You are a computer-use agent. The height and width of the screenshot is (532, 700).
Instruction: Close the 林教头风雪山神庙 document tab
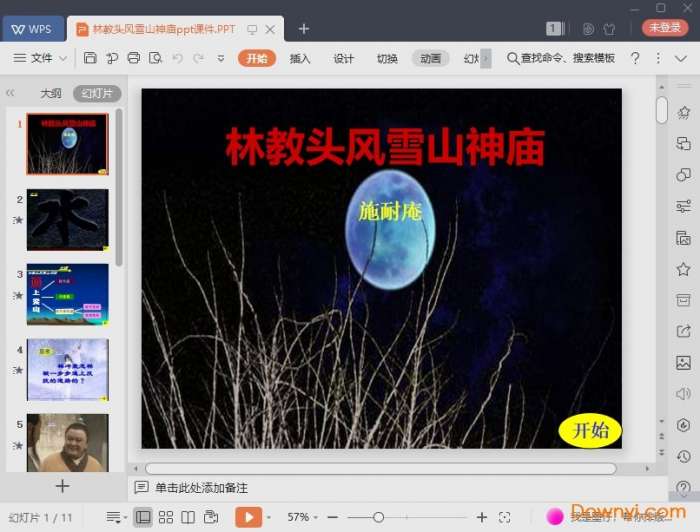[270, 29]
